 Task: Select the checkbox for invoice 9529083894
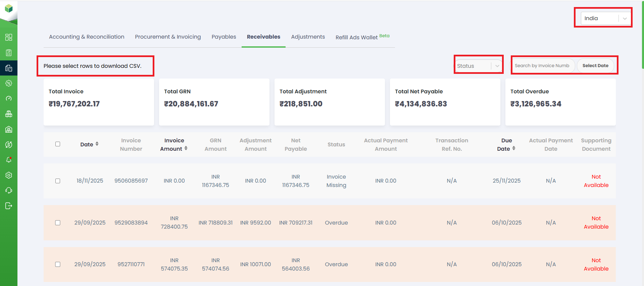click(58, 223)
